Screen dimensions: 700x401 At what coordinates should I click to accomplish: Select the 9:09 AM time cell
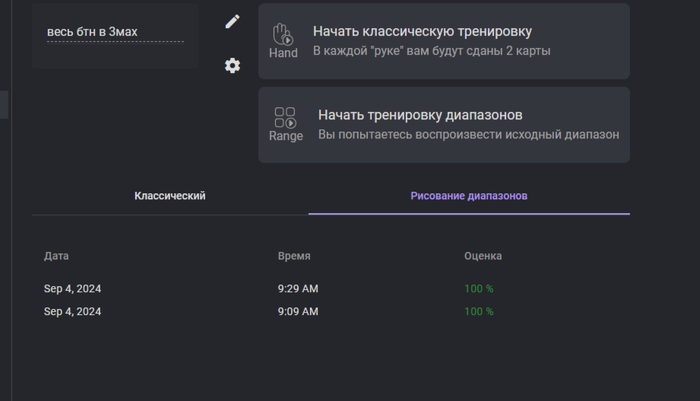point(298,312)
